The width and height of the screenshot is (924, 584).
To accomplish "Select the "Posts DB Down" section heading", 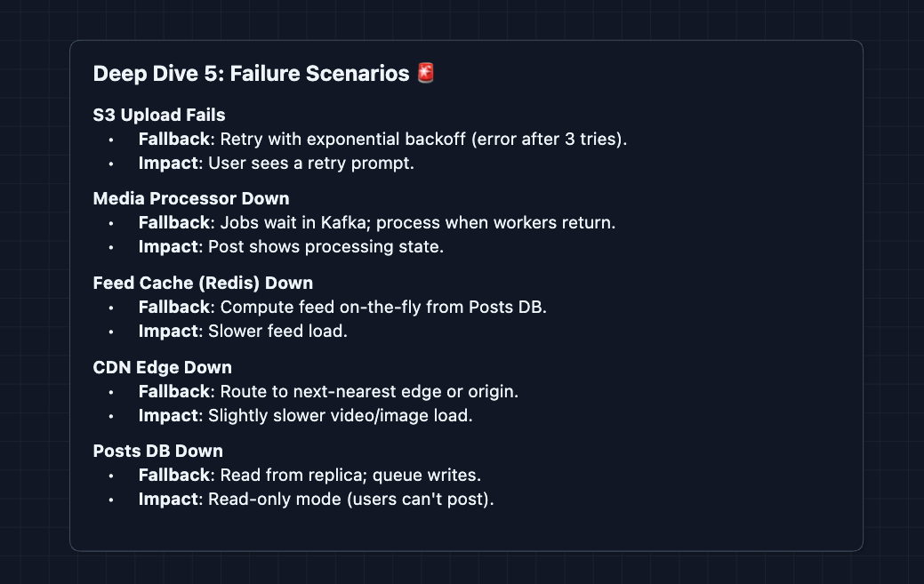I will pyautogui.click(x=158, y=451).
